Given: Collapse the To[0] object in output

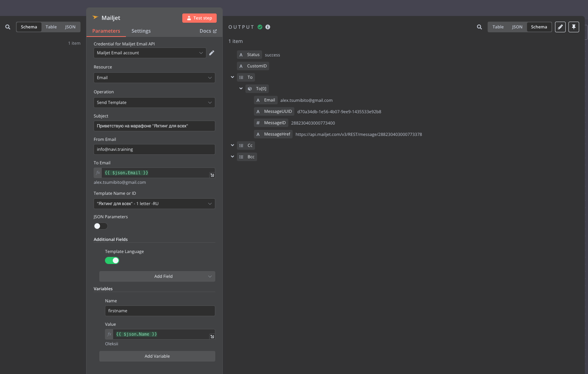Looking at the screenshot, I should point(241,88).
